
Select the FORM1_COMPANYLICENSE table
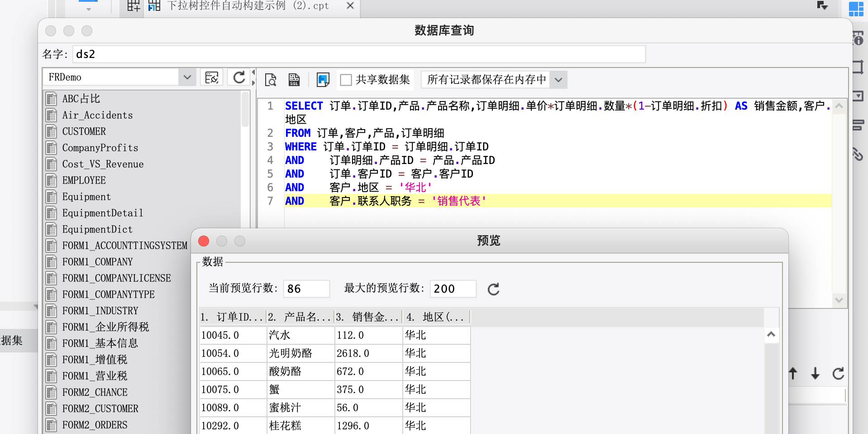click(x=118, y=278)
